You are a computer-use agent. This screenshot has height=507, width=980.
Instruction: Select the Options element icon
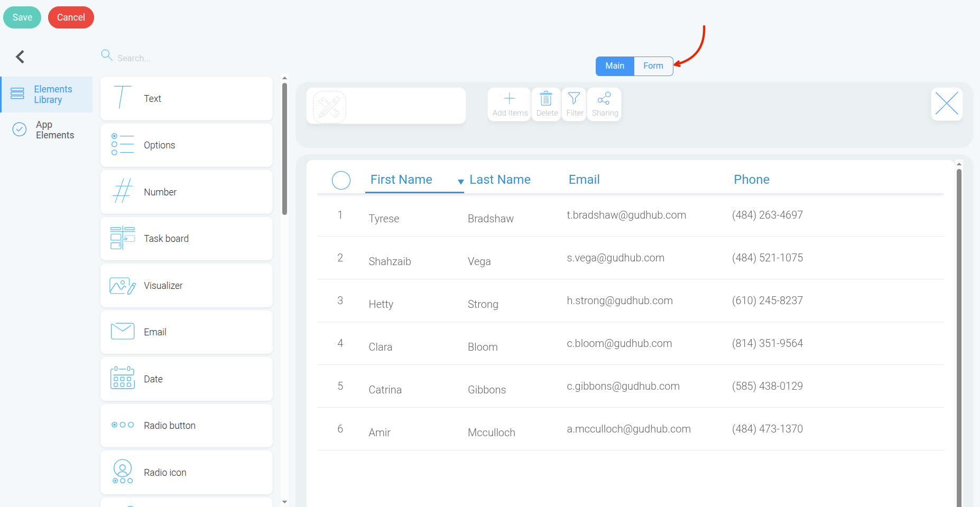[123, 144]
